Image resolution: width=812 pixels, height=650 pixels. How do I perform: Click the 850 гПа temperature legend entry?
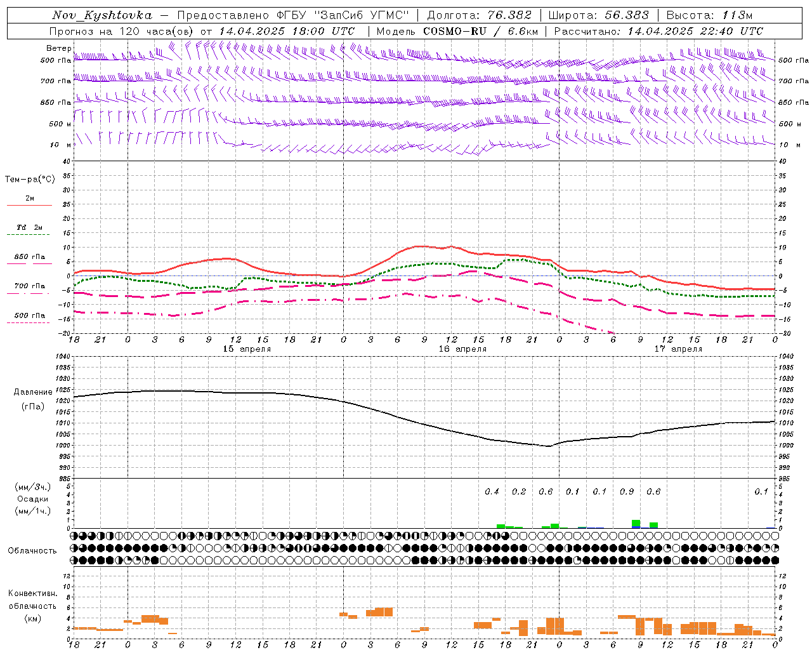pyautogui.click(x=30, y=257)
